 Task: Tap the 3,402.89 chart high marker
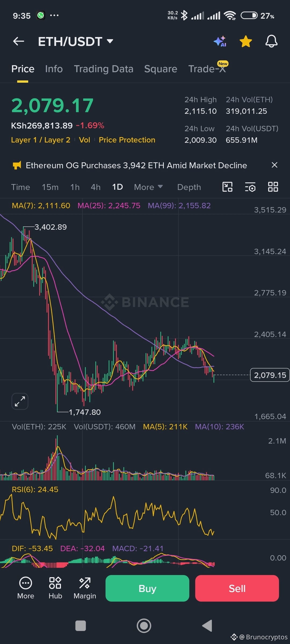(50, 227)
